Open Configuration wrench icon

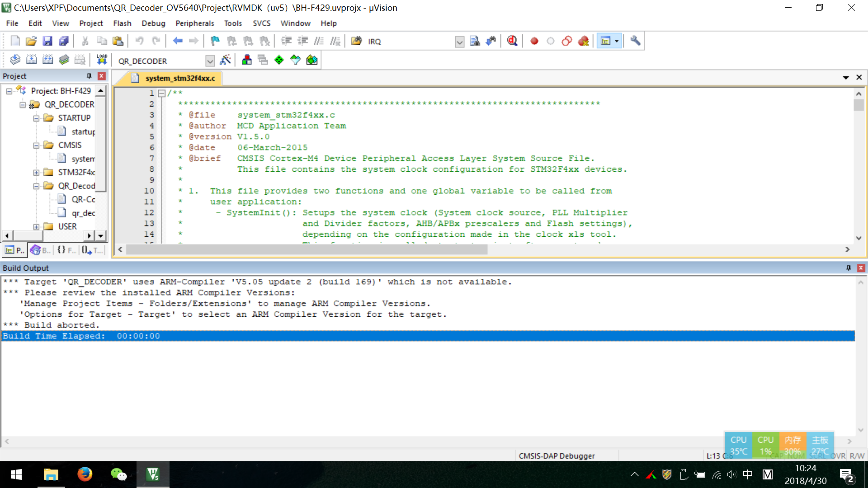[635, 41]
